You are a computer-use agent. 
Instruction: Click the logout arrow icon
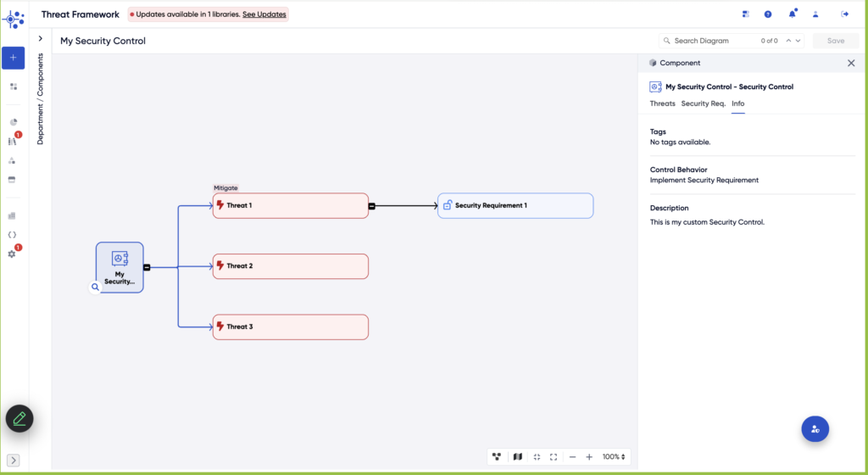[844, 14]
